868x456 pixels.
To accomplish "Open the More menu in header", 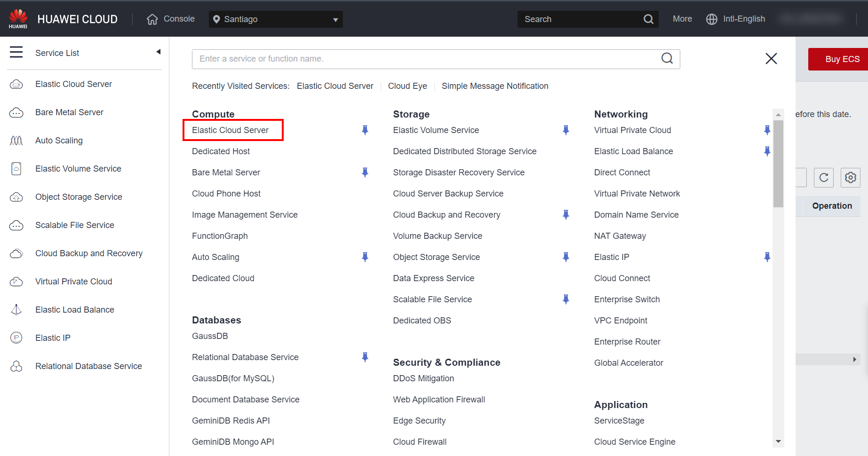I will pos(682,19).
